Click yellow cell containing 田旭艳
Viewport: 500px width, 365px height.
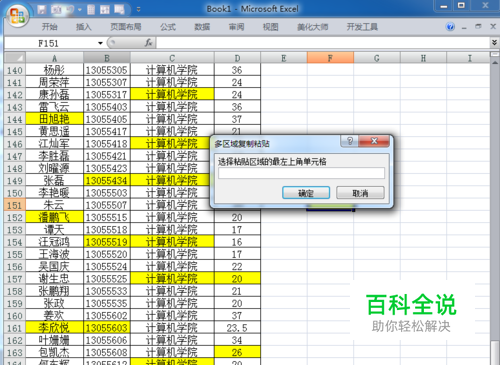click(54, 119)
